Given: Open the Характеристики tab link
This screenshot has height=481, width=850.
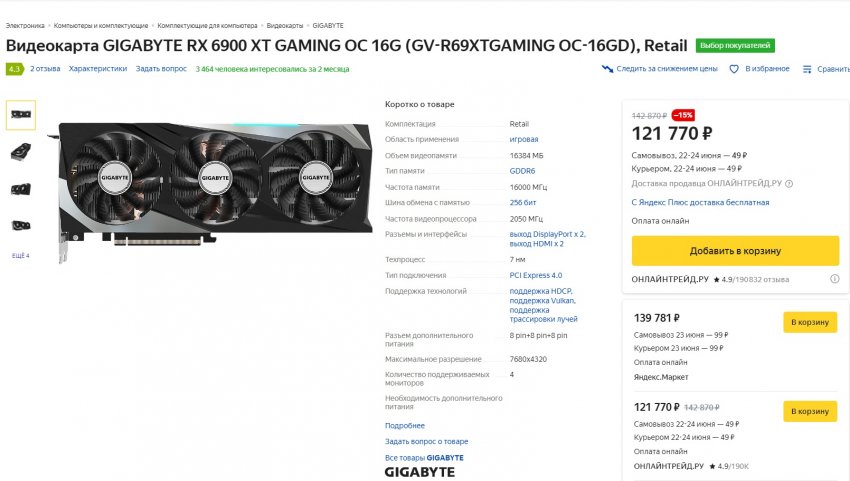Looking at the screenshot, I should pyautogui.click(x=98, y=69).
